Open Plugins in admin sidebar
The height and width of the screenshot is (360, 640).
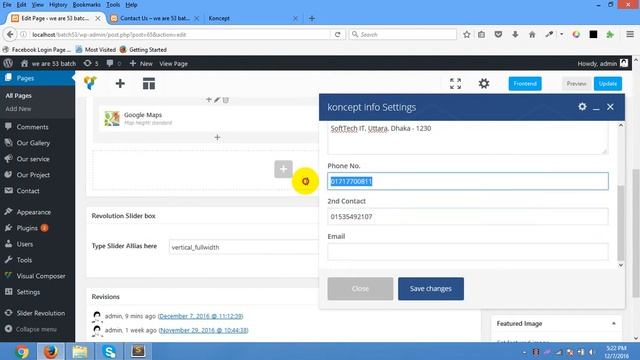coord(27,228)
